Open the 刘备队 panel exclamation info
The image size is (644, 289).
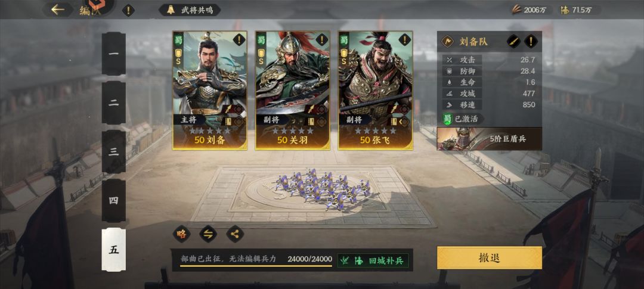coord(531,41)
